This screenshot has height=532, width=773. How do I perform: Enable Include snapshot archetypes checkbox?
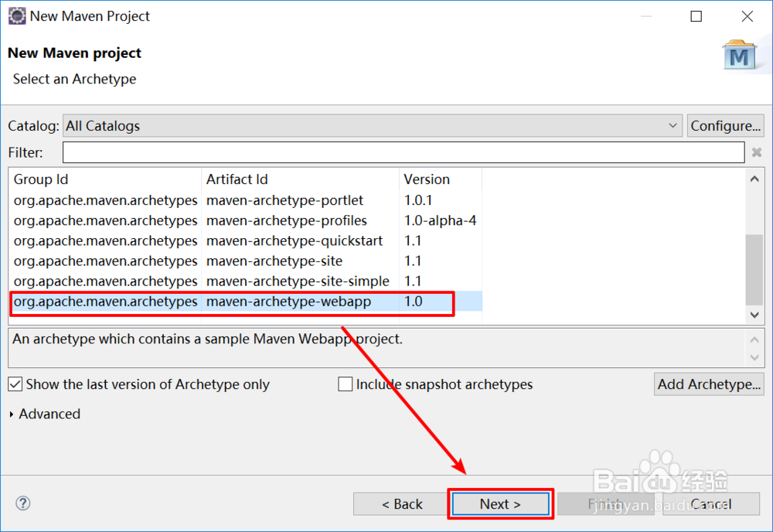pos(345,384)
